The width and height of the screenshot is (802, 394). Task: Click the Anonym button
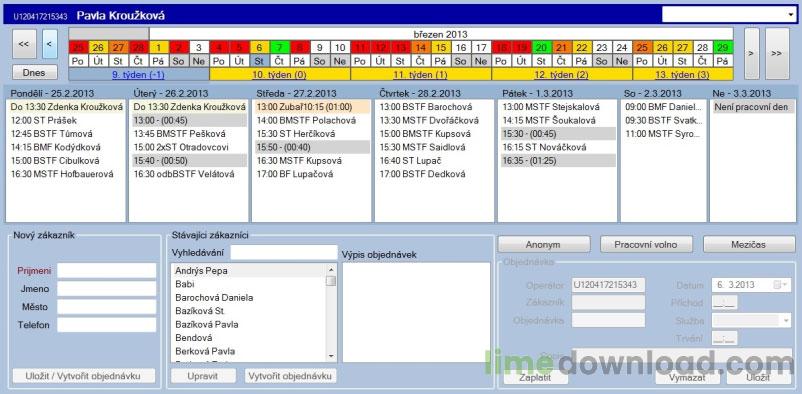tap(543, 245)
